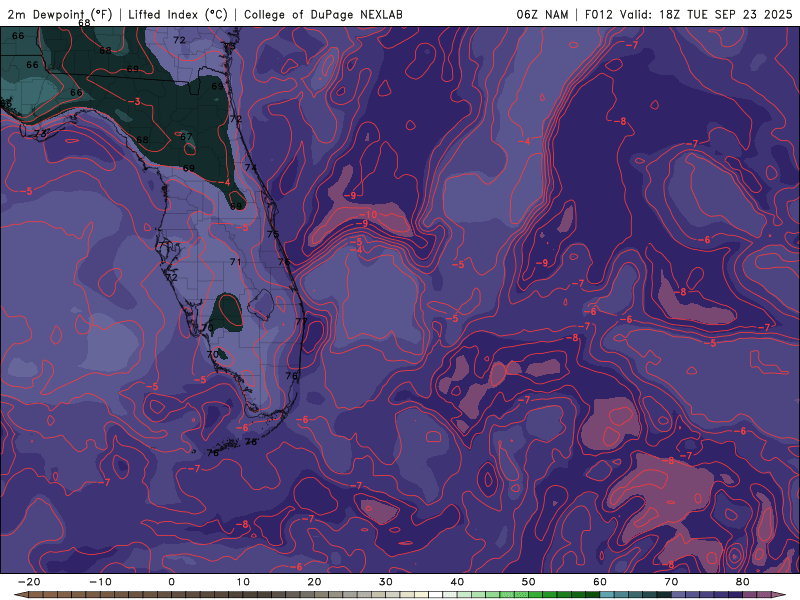This screenshot has width=800, height=600.
Task: Click the 40 label on the color scale
Action: coord(457,582)
